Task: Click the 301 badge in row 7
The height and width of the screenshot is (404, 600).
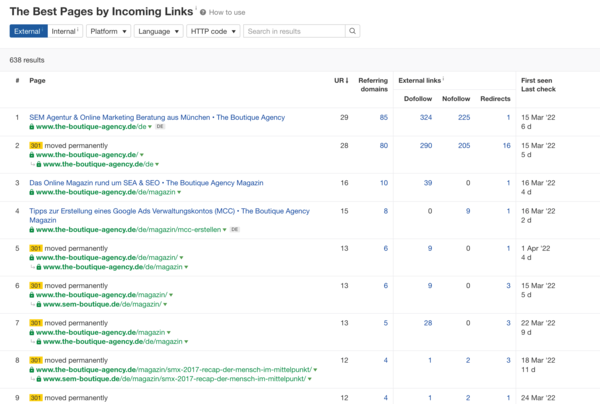Action: [36, 323]
